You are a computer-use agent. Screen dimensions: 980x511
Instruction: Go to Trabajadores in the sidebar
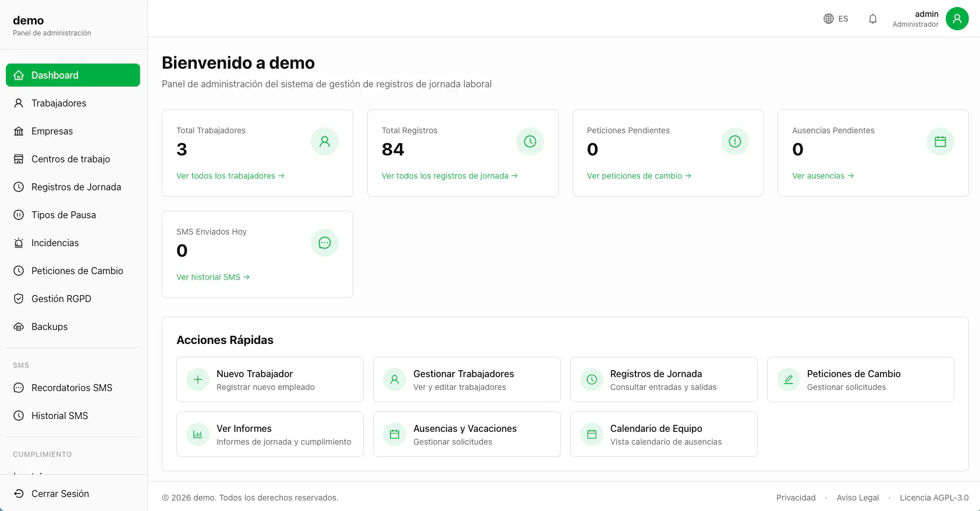73,103
